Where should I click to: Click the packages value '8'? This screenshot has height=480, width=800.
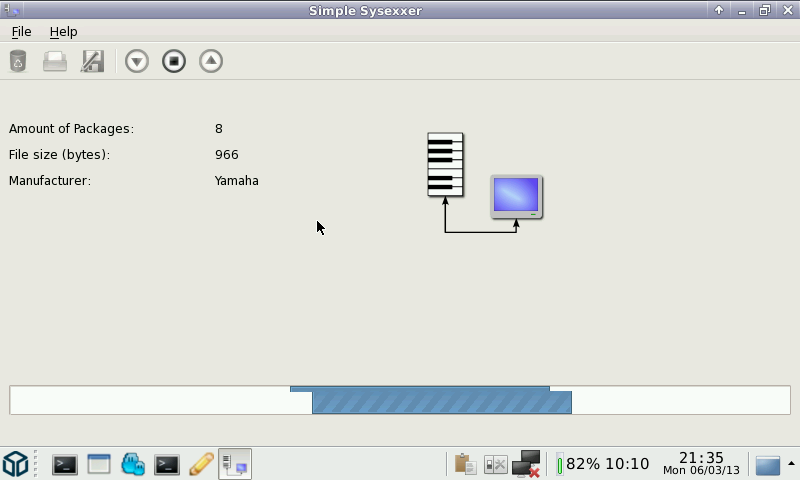219,129
